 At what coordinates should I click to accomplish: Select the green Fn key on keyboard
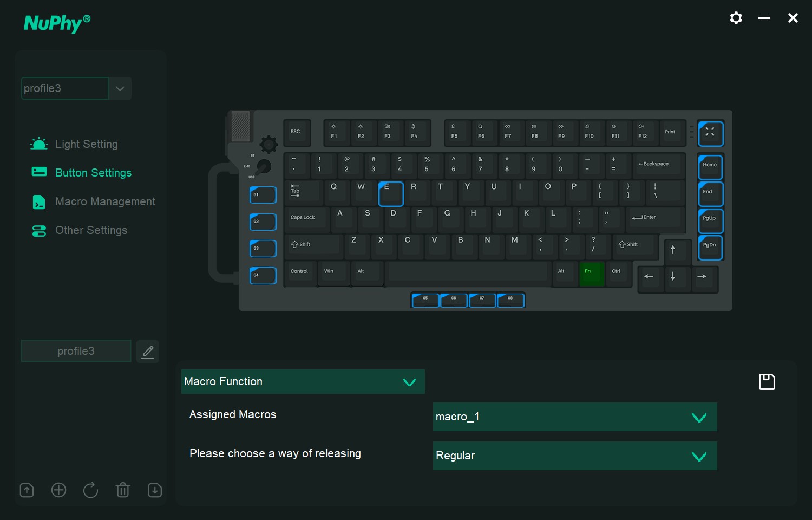[x=591, y=274]
